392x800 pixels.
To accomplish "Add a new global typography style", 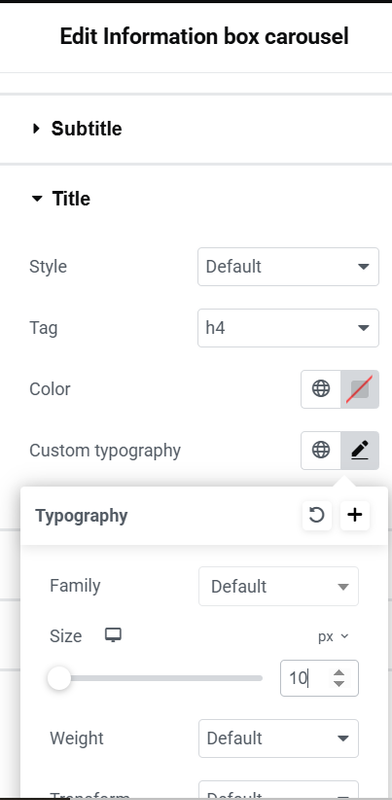I will pyautogui.click(x=355, y=515).
